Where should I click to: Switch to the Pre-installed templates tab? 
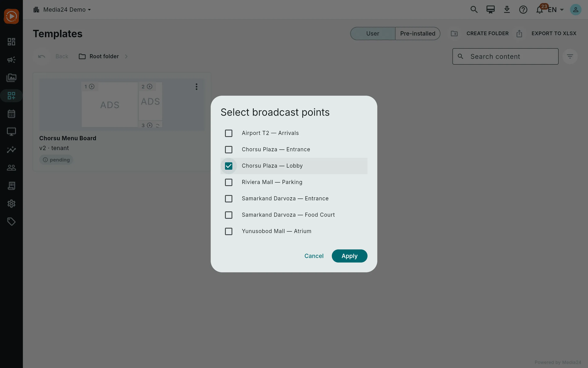[x=418, y=34]
